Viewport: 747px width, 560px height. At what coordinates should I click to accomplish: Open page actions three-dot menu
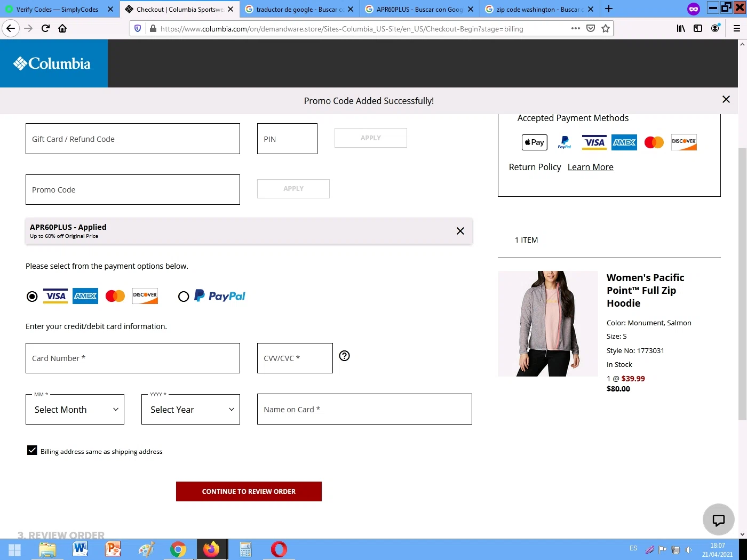[x=575, y=28]
